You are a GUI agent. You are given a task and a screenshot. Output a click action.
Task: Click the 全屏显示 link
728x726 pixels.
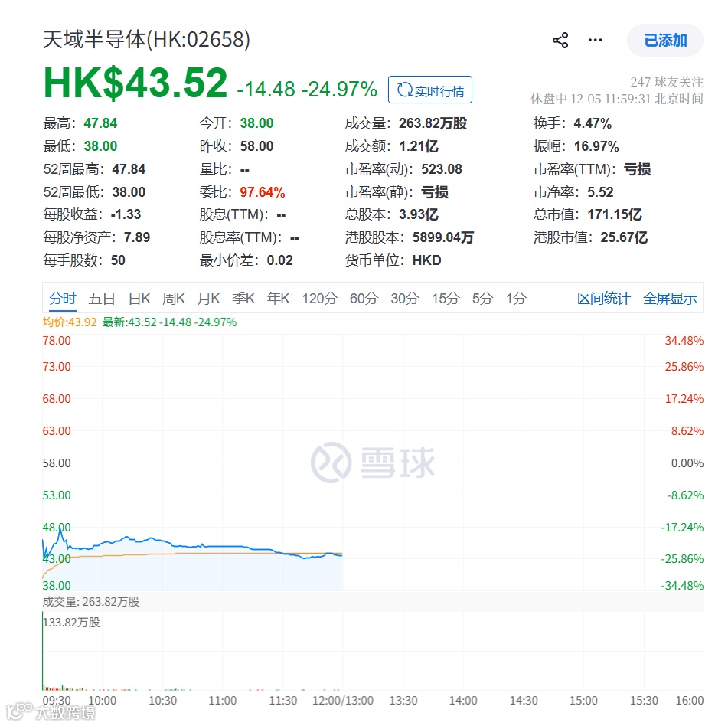(x=670, y=298)
